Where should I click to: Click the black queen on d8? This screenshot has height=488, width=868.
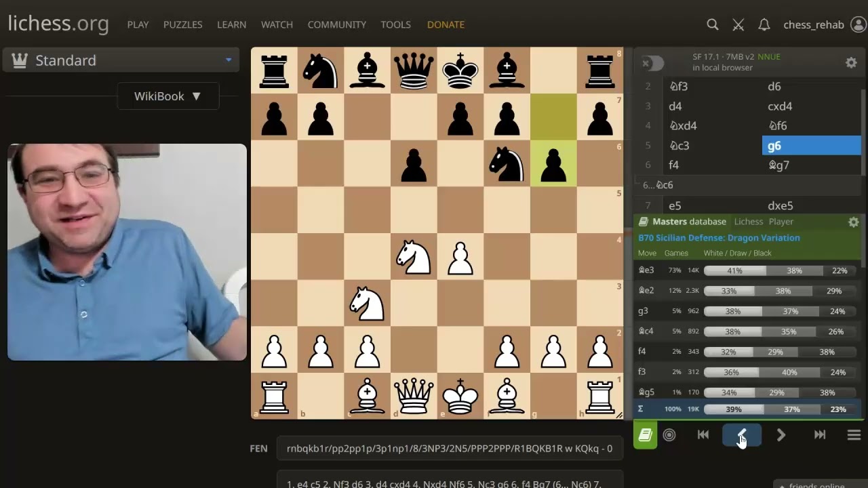pyautogui.click(x=414, y=70)
